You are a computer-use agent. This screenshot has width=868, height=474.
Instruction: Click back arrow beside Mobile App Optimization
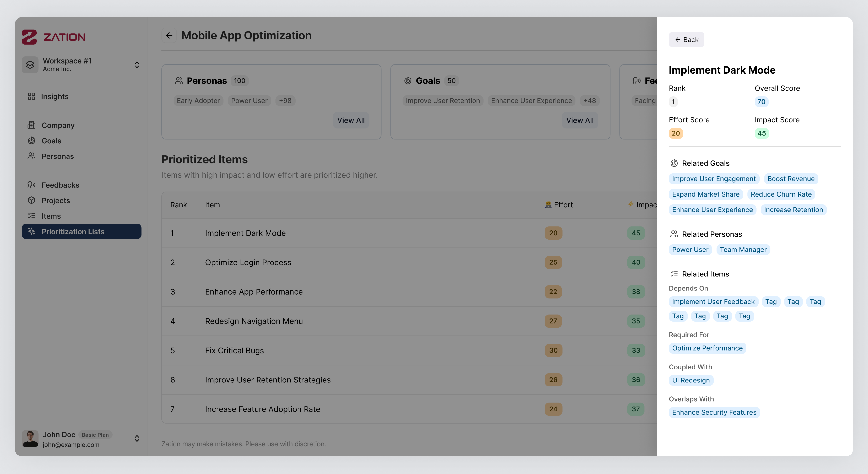click(169, 35)
